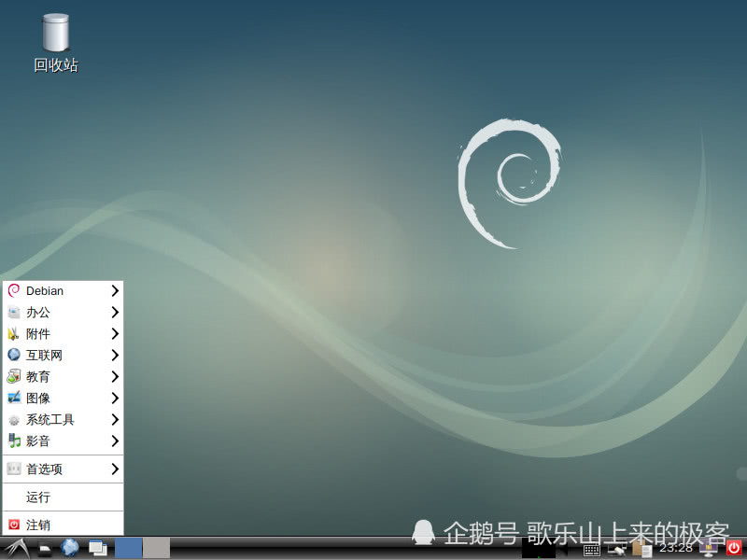The width and height of the screenshot is (747, 560).
Task: Click the CPU usage monitor in tray
Action: point(539,549)
